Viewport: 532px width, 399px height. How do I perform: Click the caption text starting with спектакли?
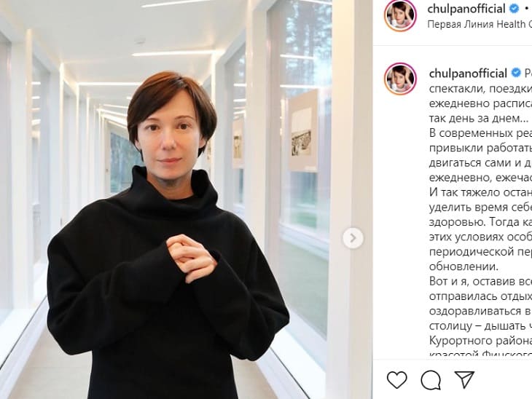[x=480, y=89]
